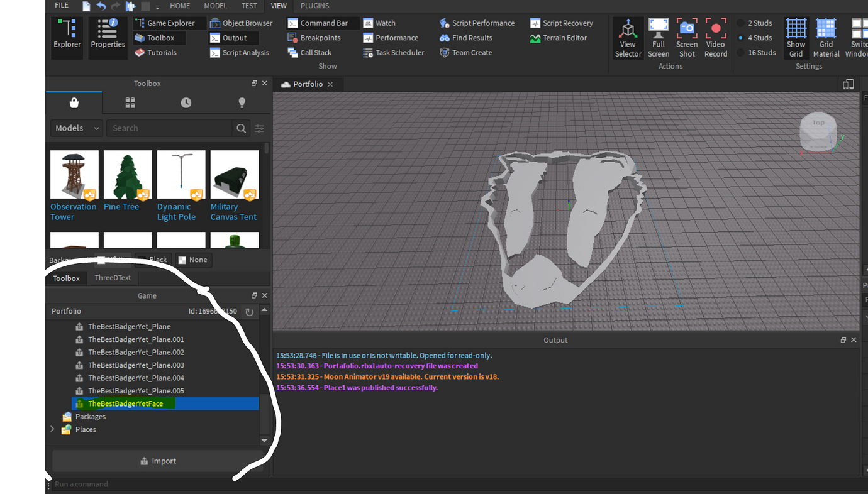
Task: Enter Full Screen mode
Action: pos(658,37)
